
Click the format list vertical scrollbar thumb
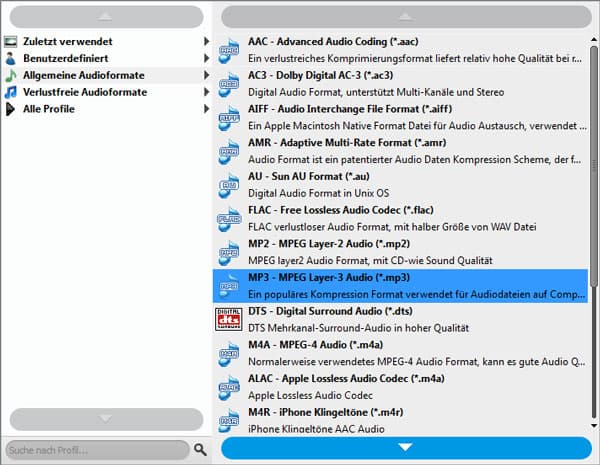click(x=594, y=166)
